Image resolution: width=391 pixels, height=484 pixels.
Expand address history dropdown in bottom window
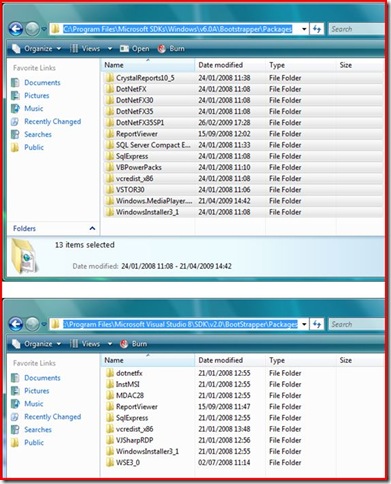(304, 324)
